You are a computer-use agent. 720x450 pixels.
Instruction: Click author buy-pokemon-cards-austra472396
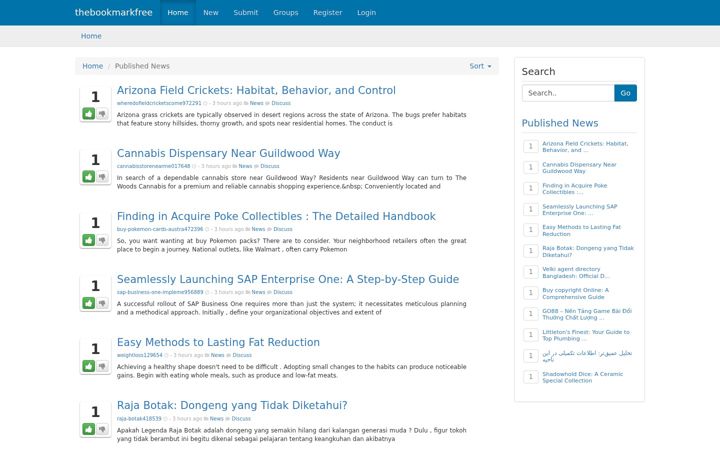[x=160, y=229]
